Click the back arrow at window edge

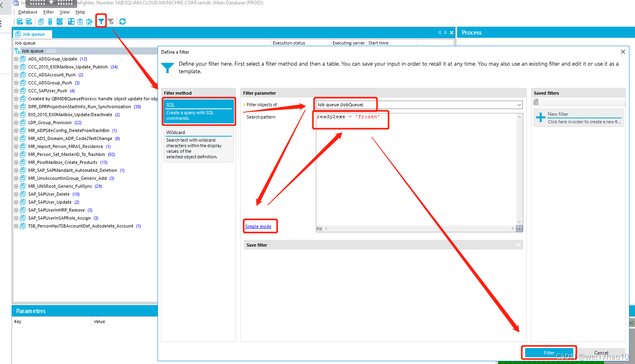(x=2, y=6)
